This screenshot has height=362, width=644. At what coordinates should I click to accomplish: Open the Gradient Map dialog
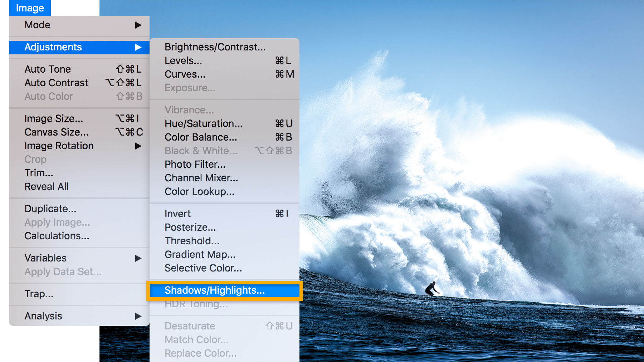coord(200,254)
